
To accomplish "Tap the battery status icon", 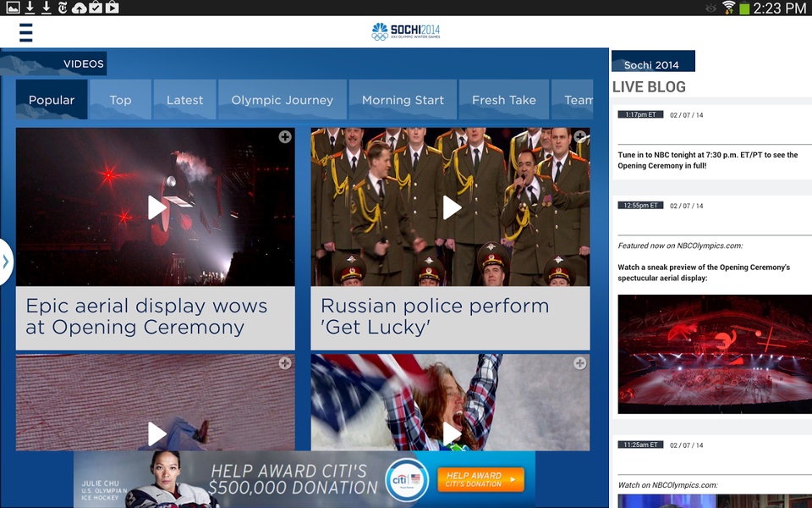I will click(744, 8).
